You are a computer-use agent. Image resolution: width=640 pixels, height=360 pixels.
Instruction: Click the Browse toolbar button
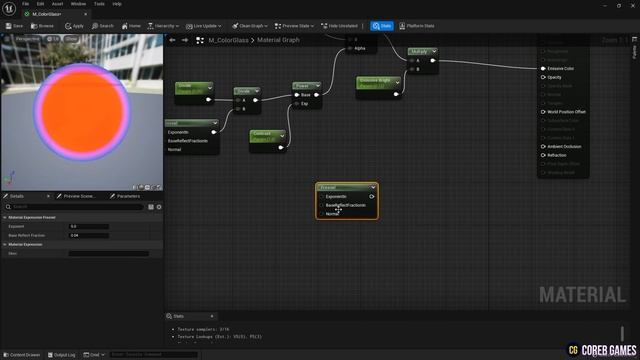[42, 26]
